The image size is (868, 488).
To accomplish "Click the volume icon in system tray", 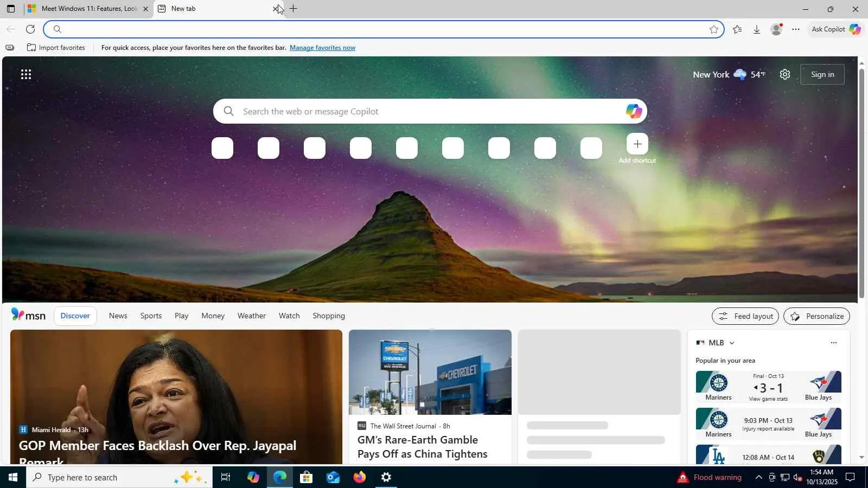I will click(798, 477).
